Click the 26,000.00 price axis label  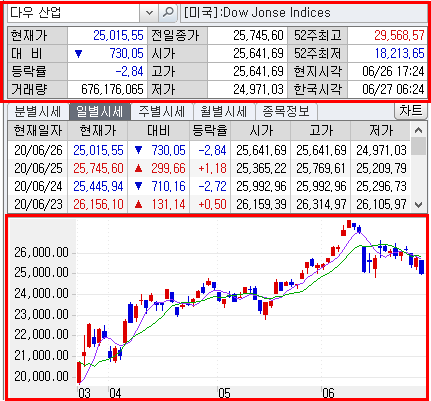(x=41, y=253)
